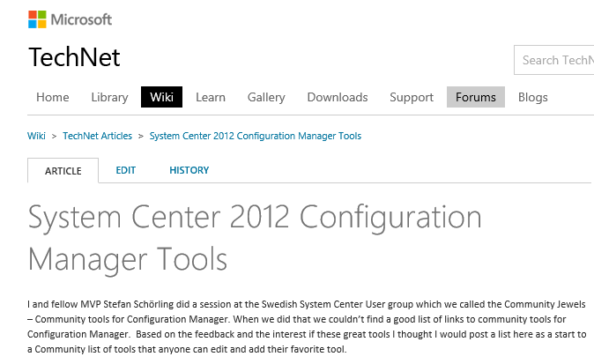Open the TechNet Articles breadcrumb link
The image size is (594, 364).
[x=97, y=136]
